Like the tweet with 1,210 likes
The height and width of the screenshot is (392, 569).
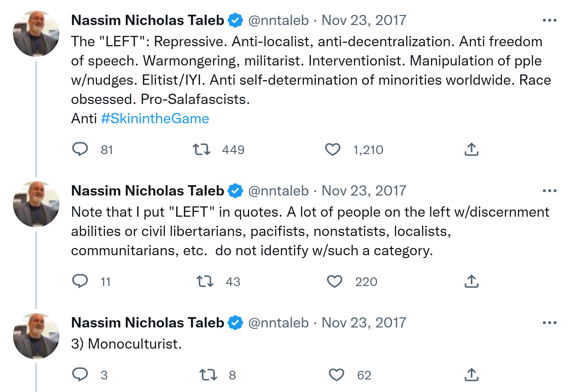tap(332, 149)
